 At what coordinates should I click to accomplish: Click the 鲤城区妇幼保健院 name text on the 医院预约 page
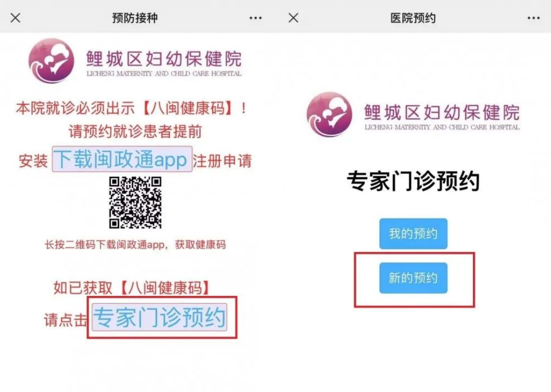click(x=442, y=113)
